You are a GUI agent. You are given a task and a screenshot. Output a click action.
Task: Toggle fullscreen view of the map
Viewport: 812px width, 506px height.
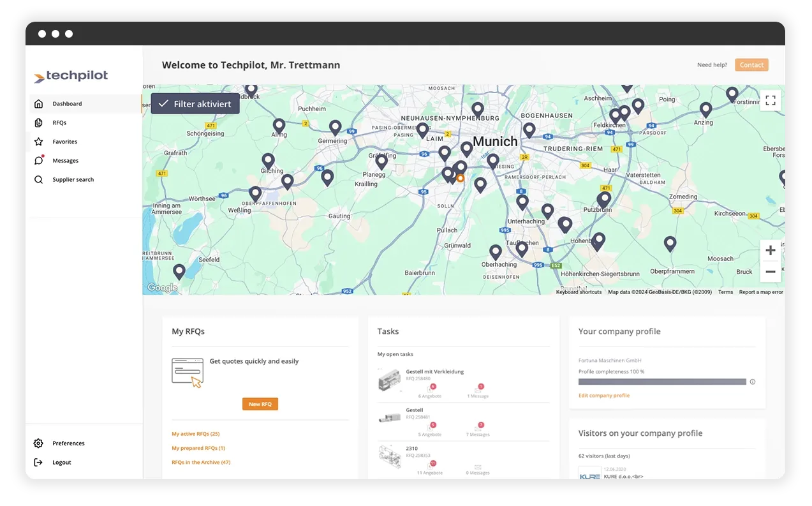tap(771, 100)
